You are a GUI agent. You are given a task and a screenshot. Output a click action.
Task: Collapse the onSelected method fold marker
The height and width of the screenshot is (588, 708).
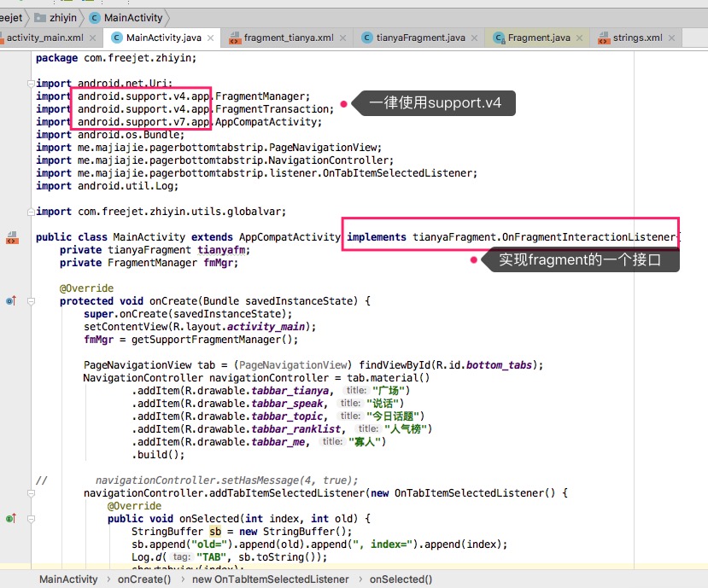pos(31,519)
